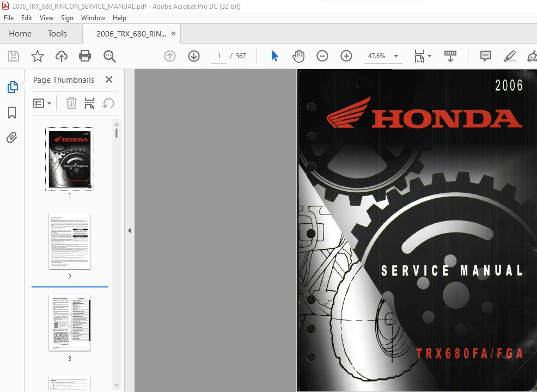This screenshot has height=392, width=537.
Task: Open the Sign menu
Action: (x=67, y=18)
